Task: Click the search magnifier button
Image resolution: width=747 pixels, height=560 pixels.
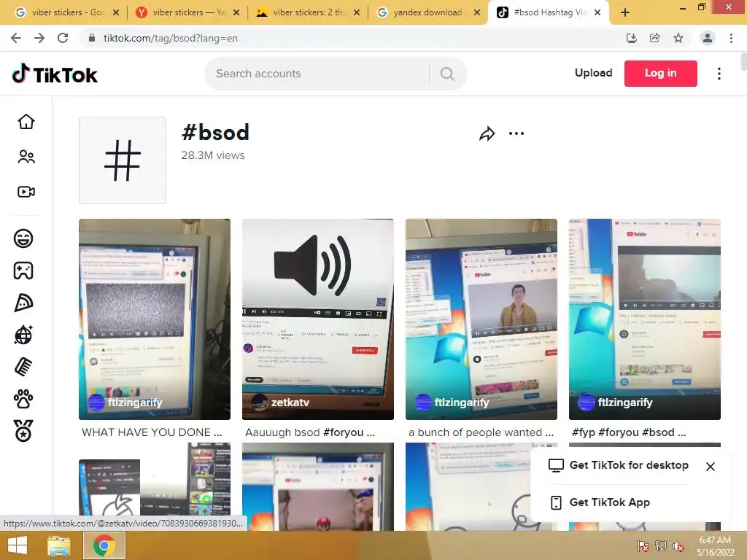Action: click(447, 74)
